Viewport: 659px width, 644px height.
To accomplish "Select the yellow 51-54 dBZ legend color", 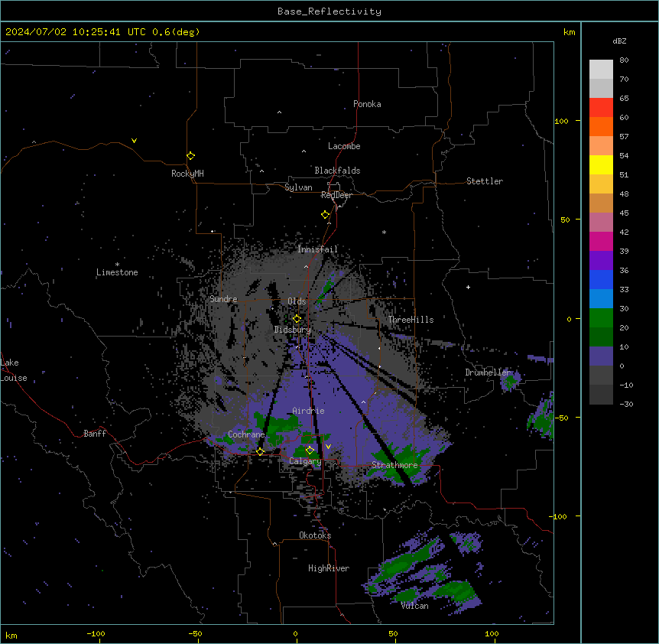I will click(601, 164).
